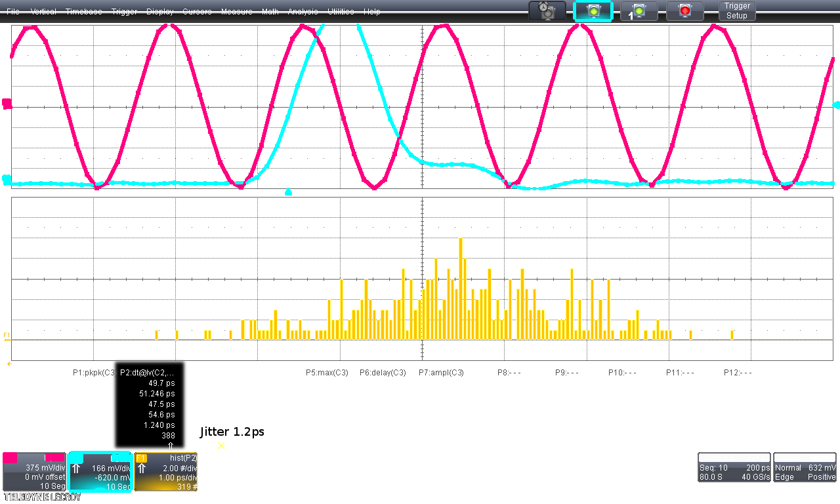Click the cyan trigger delay marker below top grid
Screen dimensions: 840x504
288,192
